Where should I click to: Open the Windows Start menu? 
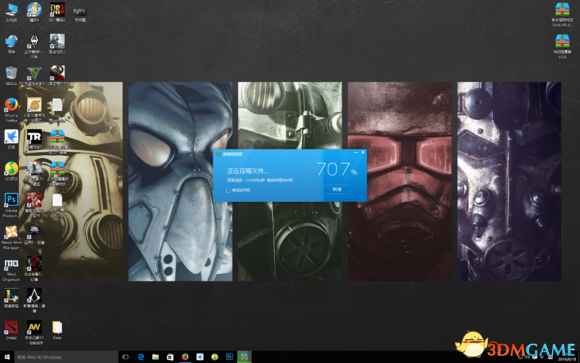point(7,357)
